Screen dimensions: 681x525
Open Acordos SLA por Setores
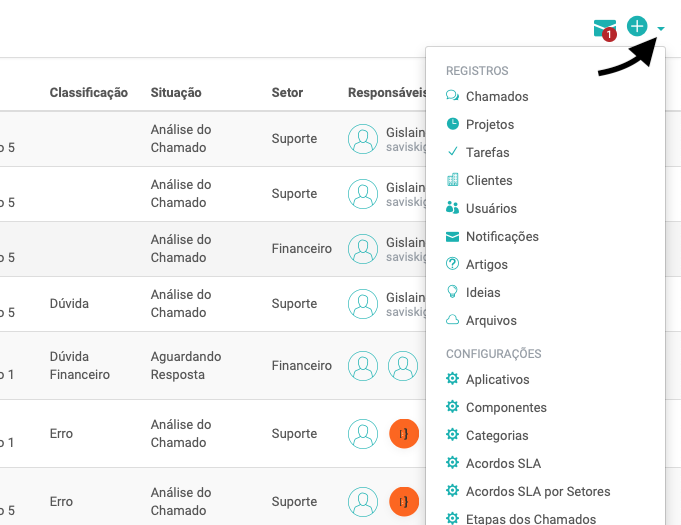pyautogui.click(x=537, y=492)
